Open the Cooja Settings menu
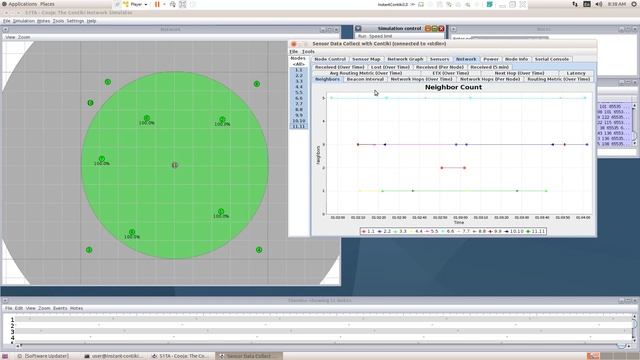The image size is (640, 360). pyautogui.click(x=75, y=21)
